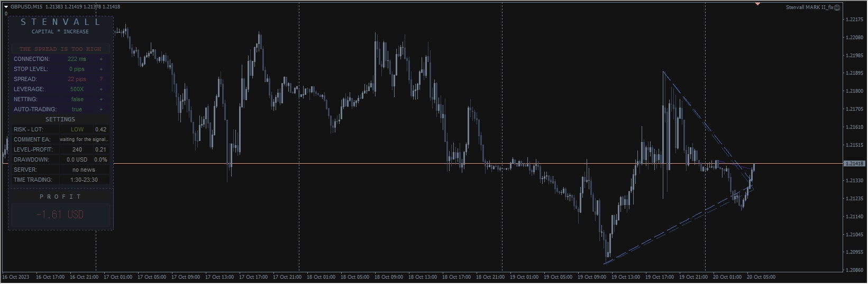The image size is (868, 284).
Task: Click the GBPUSD,M15 symbol title
Action: pyautogui.click(x=26, y=7)
